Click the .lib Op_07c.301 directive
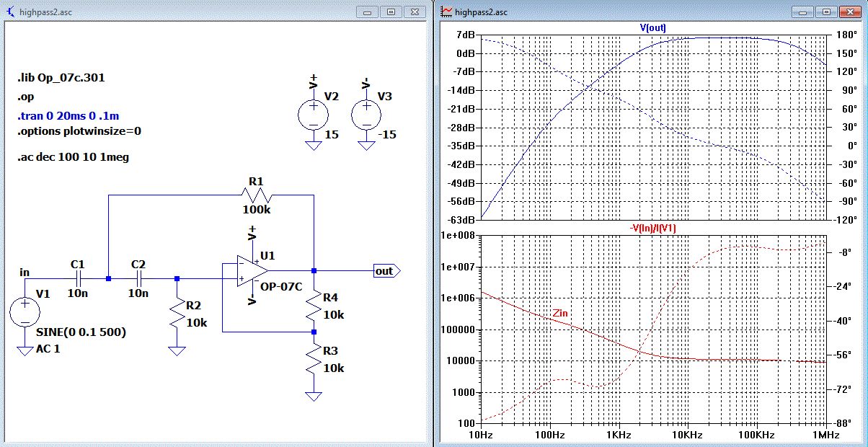The image size is (868, 447). click(x=61, y=78)
